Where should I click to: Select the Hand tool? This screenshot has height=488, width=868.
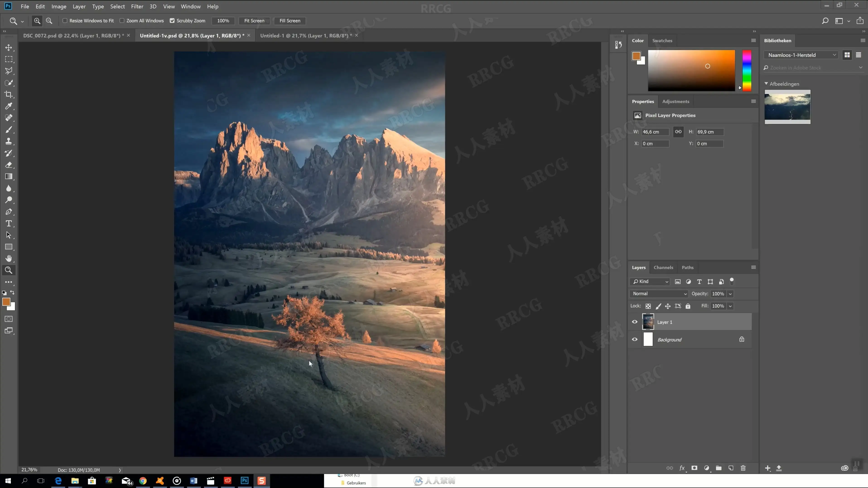coord(9,259)
